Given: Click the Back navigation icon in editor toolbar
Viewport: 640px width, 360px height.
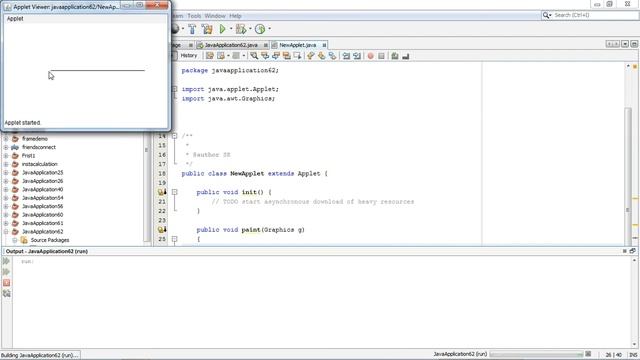Looking at the screenshot, I should pos(221,56).
